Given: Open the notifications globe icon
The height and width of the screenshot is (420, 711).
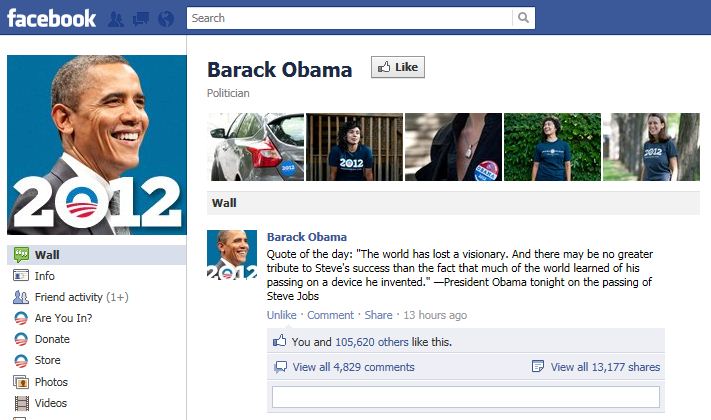Looking at the screenshot, I should click(x=166, y=19).
